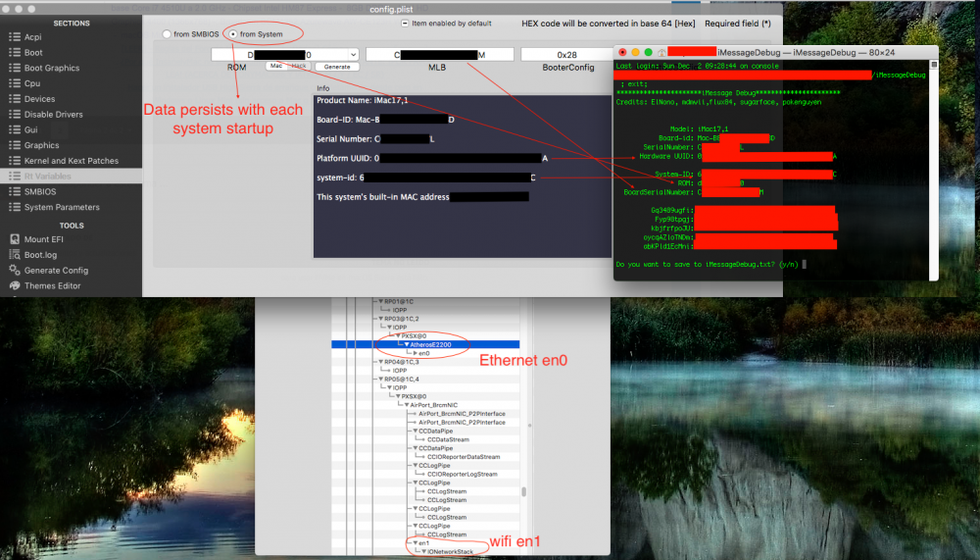Click the Generate Config gears icon
This screenshot has height=560, width=980.
click(15, 270)
